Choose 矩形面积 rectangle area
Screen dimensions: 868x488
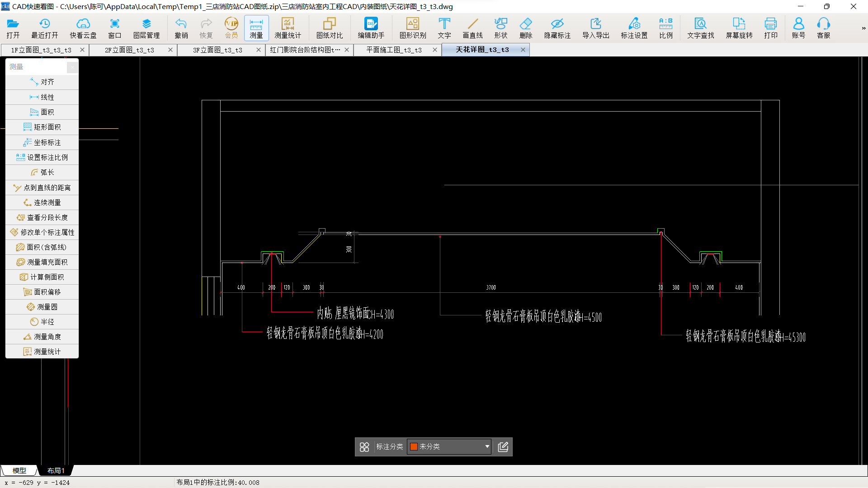click(x=42, y=127)
